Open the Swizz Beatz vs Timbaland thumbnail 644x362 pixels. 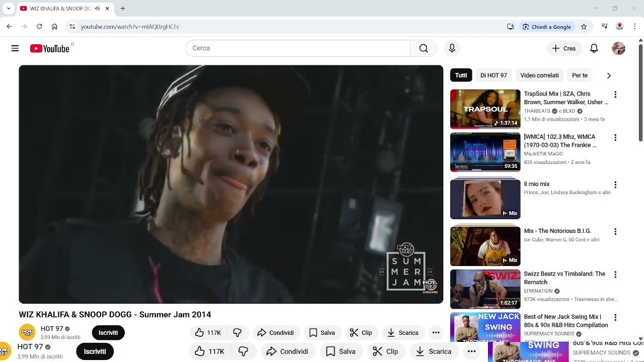485,289
